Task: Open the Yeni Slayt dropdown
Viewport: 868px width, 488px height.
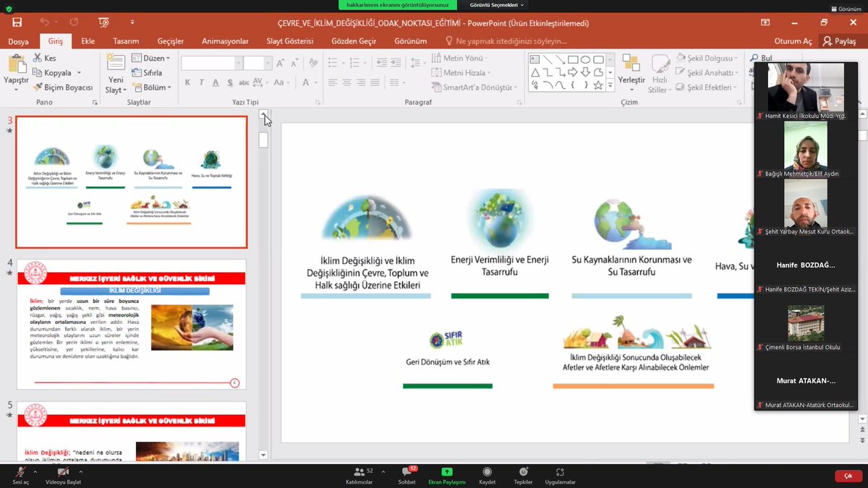Action: click(116, 85)
